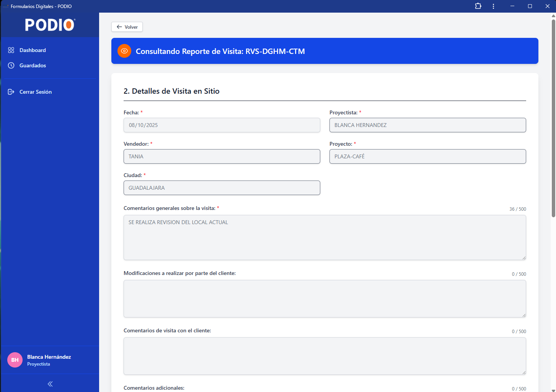Viewport: 556px width, 392px height.
Task: Maximize the PODIO window
Action: tap(530, 6)
